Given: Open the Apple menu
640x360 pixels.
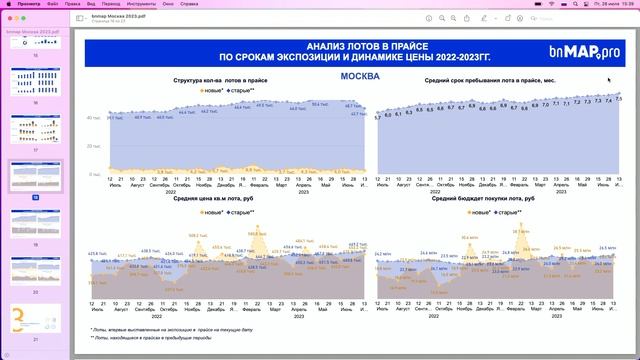Looking at the screenshot, I should pyautogui.click(x=9, y=4).
